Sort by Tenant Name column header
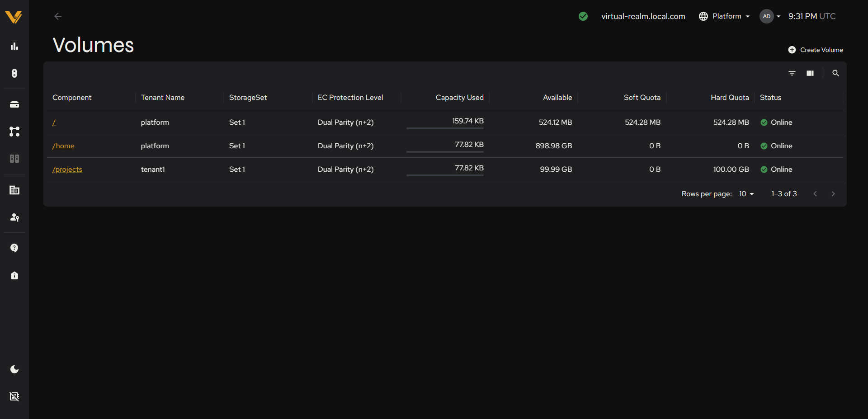The width and height of the screenshot is (868, 419). [x=163, y=98]
